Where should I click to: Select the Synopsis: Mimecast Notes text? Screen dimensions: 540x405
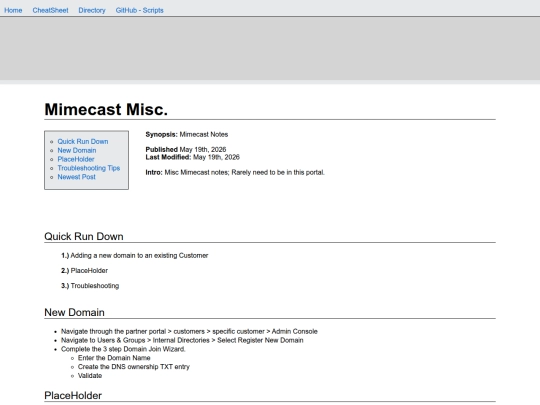(187, 134)
